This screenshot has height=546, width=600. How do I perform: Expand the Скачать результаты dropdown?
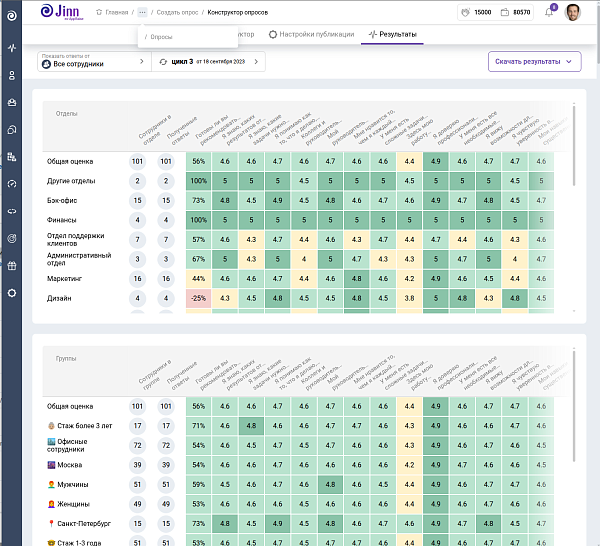[x=535, y=62]
